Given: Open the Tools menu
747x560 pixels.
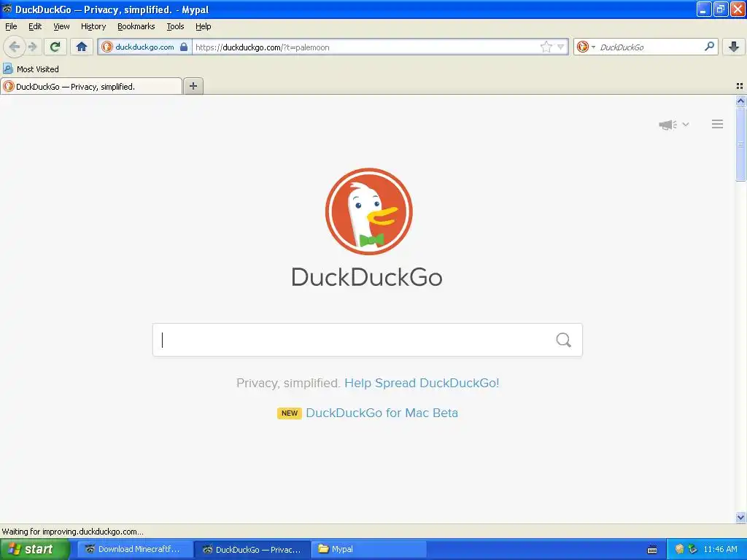Looking at the screenshot, I should pyautogui.click(x=175, y=26).
